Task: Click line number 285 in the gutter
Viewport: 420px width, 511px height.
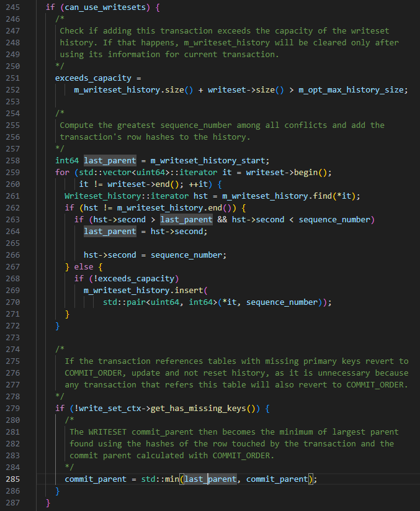Action: pos(12,479)
